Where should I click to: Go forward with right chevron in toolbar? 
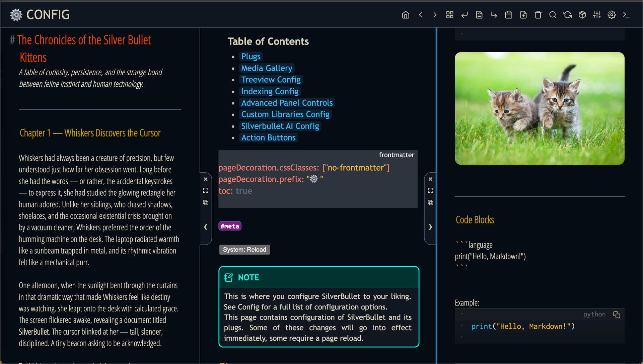[x=435, y=15]
